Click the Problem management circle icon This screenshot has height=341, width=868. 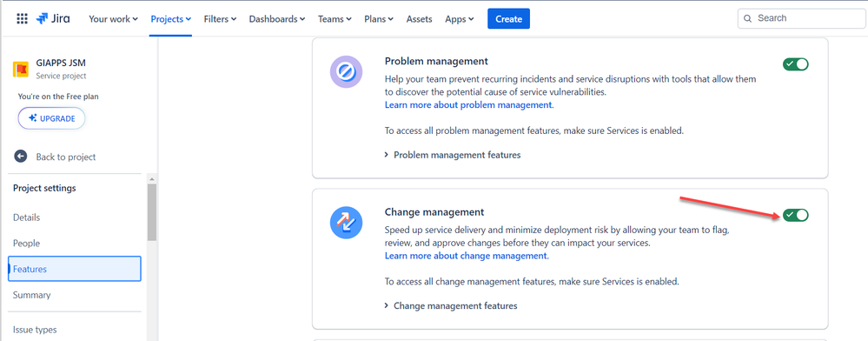(346, 72)
